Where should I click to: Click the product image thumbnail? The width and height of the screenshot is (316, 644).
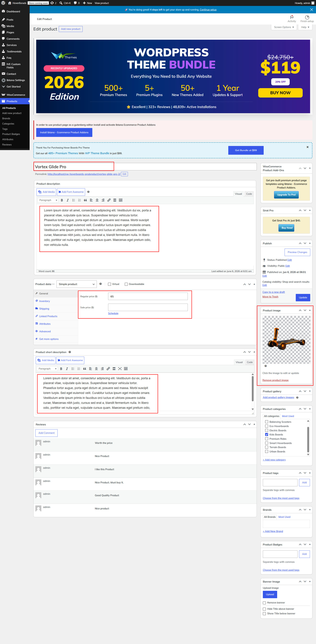click(286, 340)
